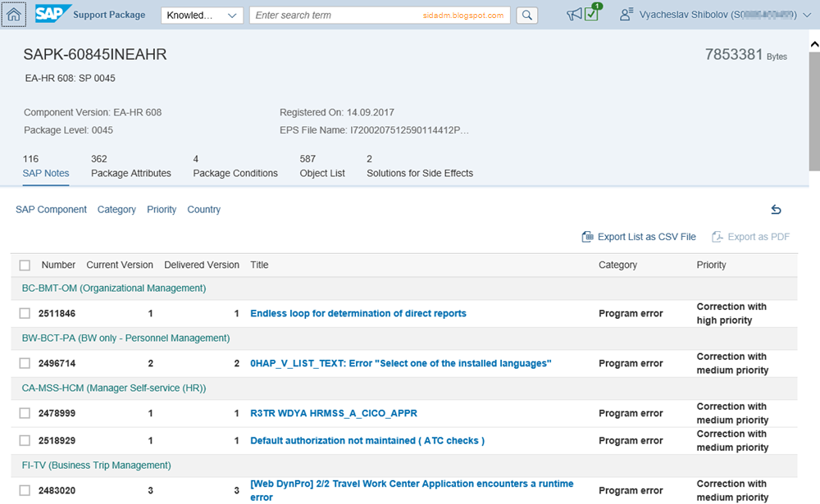Image resolution: width=820 pixels, height=504 pixels.
Task: Start search with magnifier icon
Action: (526, 16)
